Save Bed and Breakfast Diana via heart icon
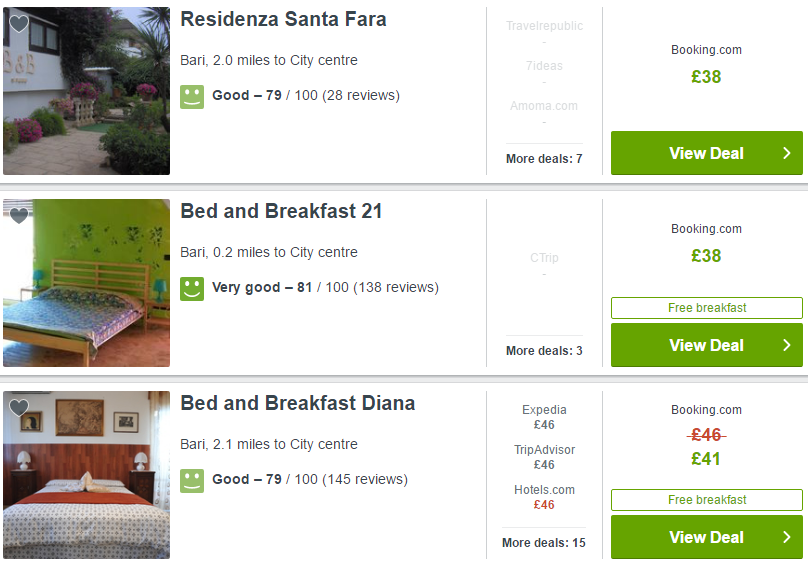 (19, 408)
